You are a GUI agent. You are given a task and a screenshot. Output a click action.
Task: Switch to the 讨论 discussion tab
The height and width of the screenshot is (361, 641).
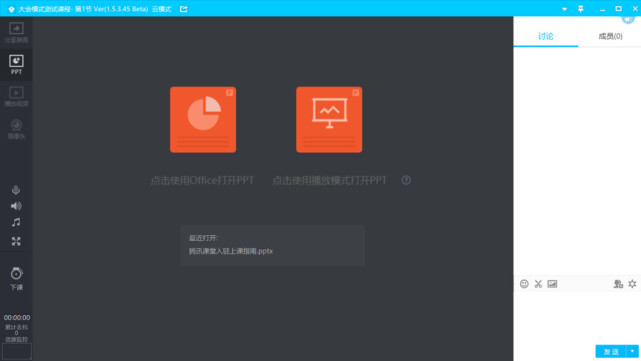tap(546, 36)
